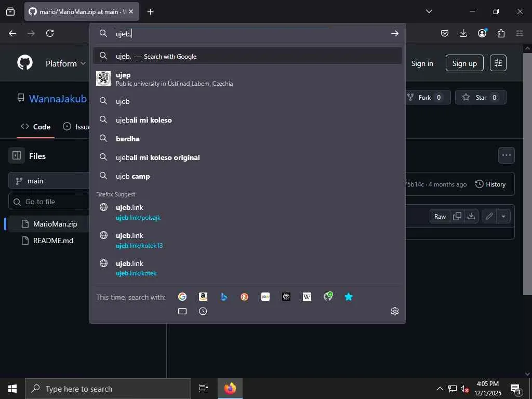Search this time with DuckDuckGo icon
The image size is (532, 399).
(245, 297)
